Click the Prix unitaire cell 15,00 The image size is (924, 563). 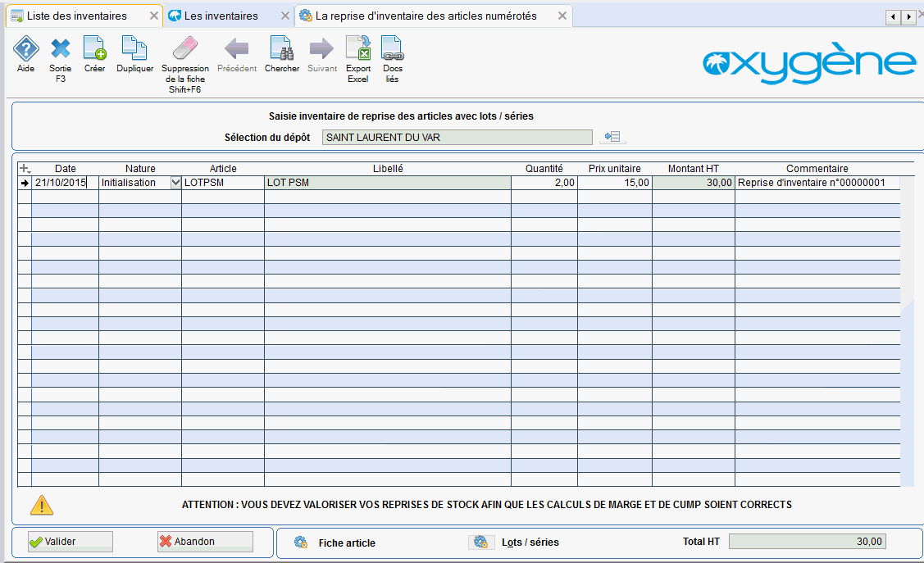tap(615, 183)
